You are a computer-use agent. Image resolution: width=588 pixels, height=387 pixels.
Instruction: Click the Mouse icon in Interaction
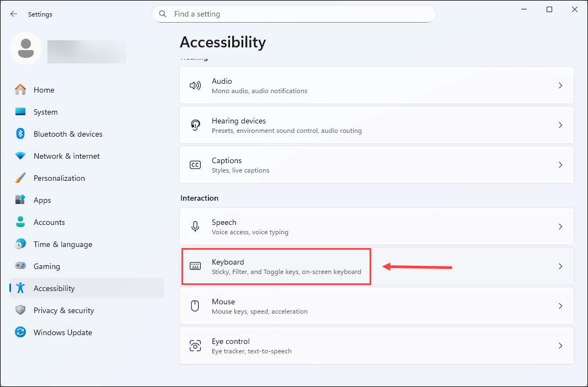(x=195, y=306)
